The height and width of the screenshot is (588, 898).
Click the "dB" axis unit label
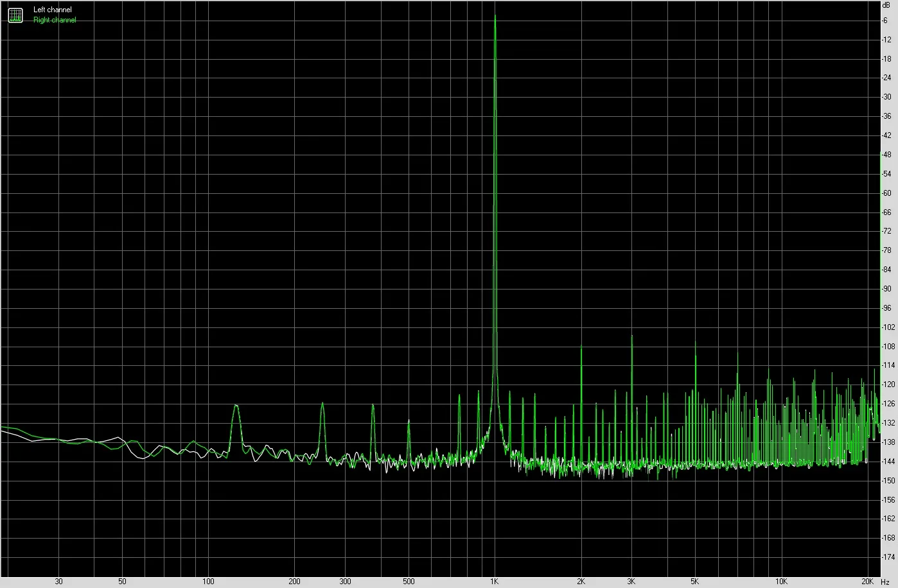(x=887, y=4)
